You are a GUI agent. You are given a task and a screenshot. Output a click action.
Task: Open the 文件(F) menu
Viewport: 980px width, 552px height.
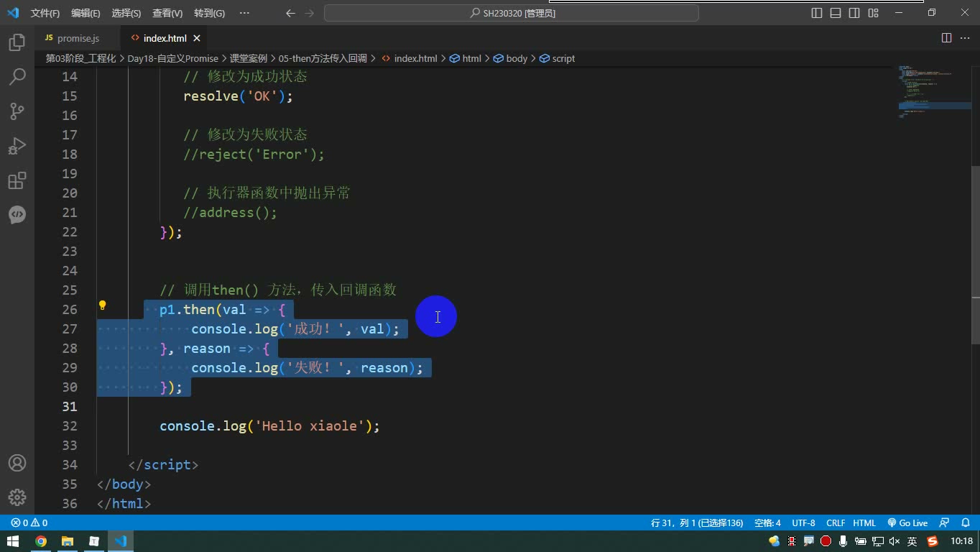click(x=45, y=13)
